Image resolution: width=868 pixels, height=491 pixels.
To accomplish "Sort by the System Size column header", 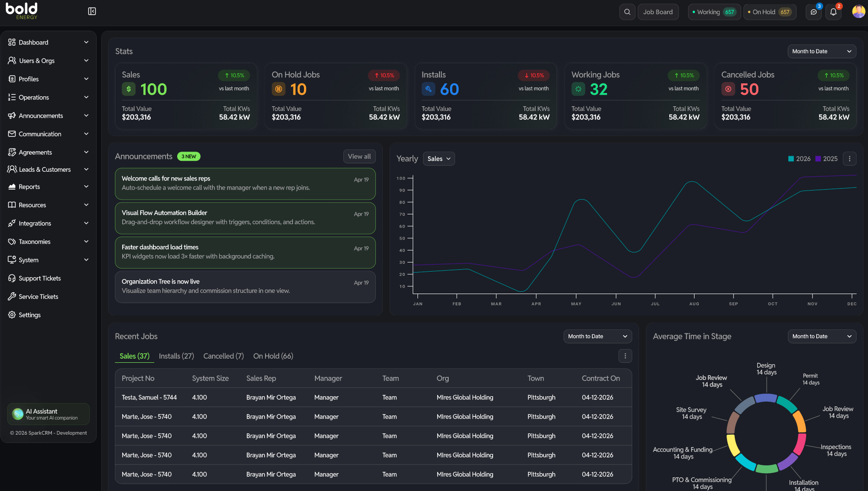I will tap(210, 378).
